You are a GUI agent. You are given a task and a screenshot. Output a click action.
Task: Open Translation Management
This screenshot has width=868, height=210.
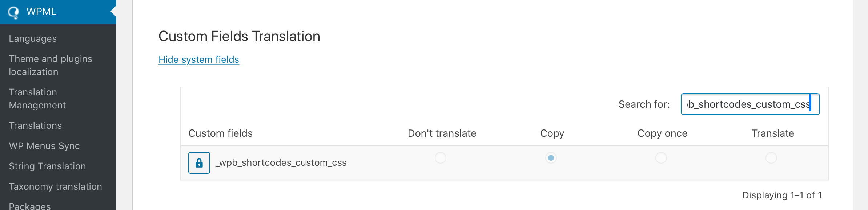37,98
